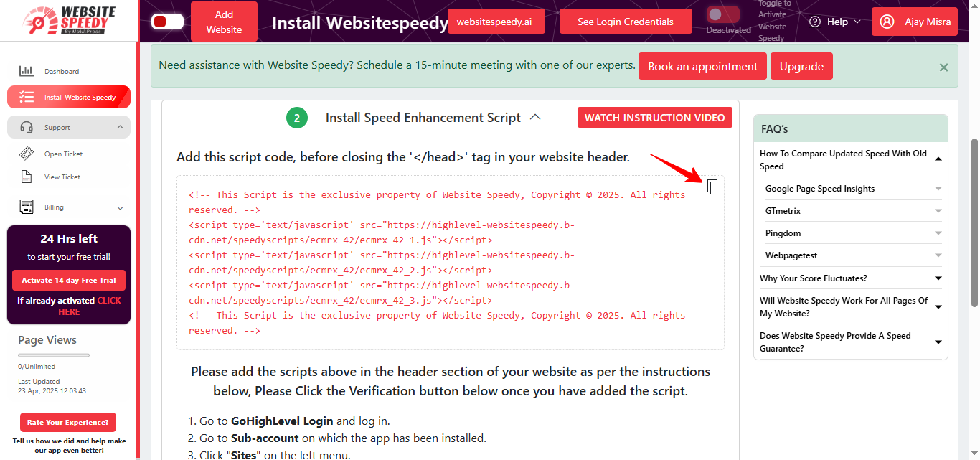980x460 pixels.
Task: Click the Add Website button
Action: tap(224, 22)
